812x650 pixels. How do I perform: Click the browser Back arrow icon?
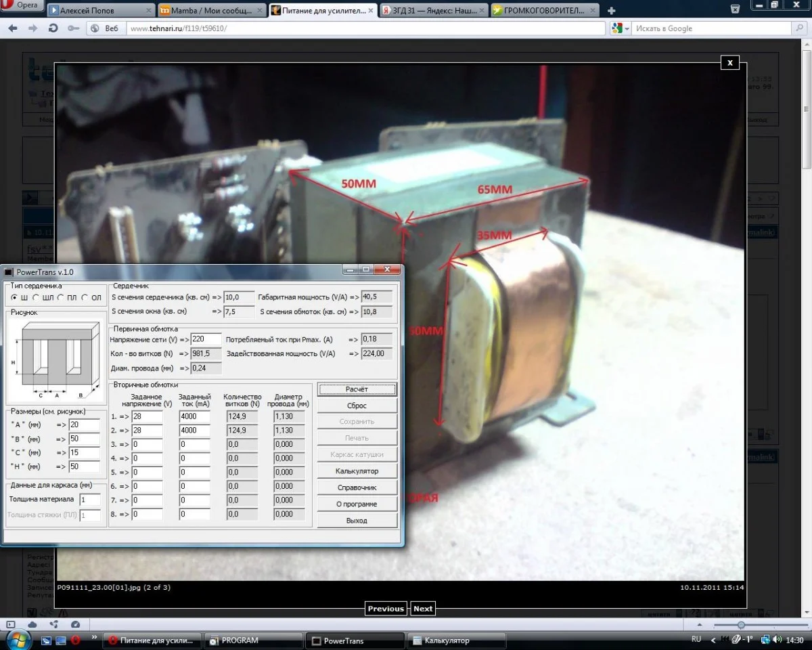tap(13, 28)
